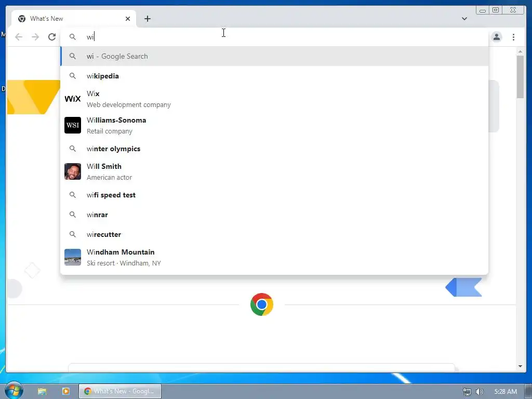Choose the 'wirecutter' suggestion
The width and height of the screenshot is (532, 399).
[x=274, y=234]
